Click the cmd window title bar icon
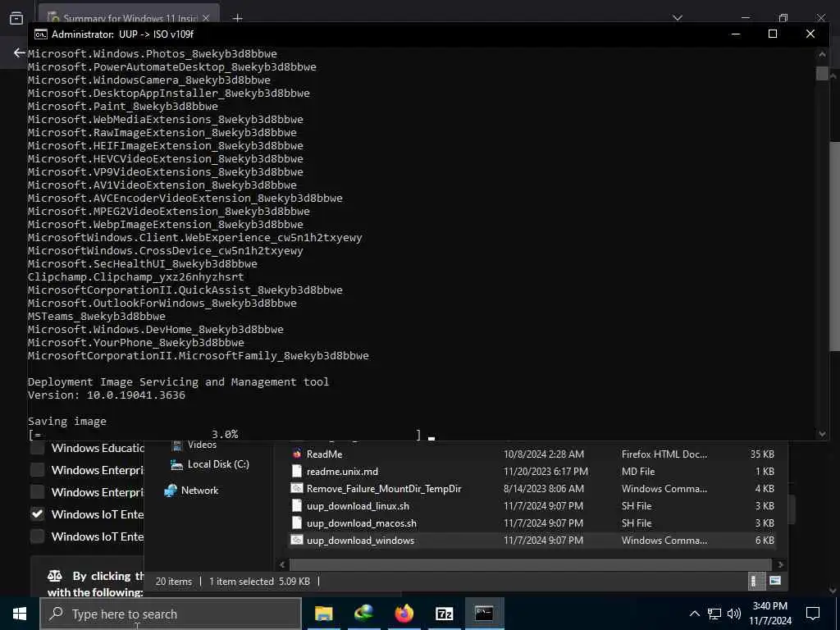 tap(41, 34)
